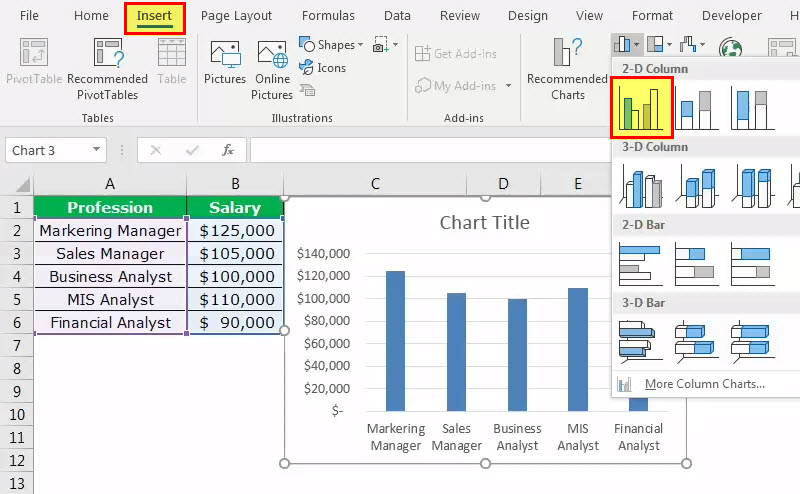Expand the Name Box dropdown arrow
The image size is (800, 494).
pyautogui.click(x=97, y=151)
